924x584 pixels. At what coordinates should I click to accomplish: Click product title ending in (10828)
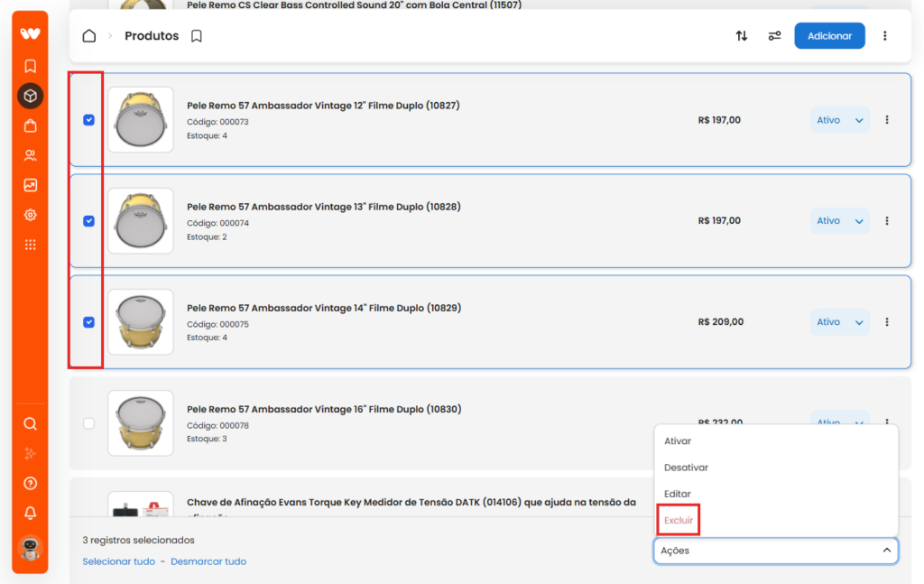click(324, 207)
